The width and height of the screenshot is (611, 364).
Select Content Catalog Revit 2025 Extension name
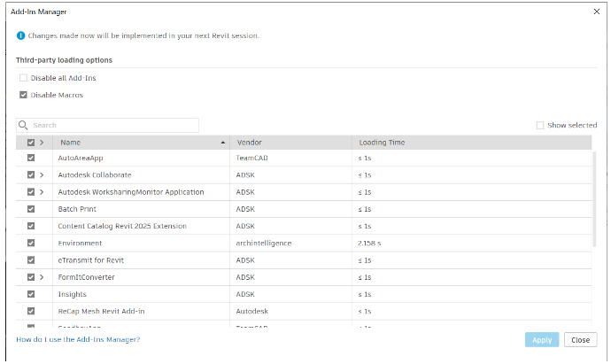(x=122, y=226)
